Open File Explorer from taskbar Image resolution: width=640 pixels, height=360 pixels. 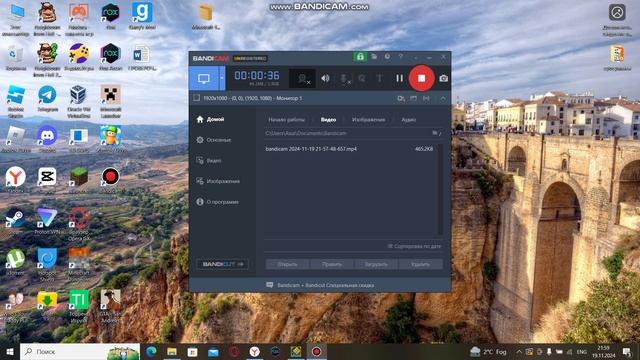[x=172, y=351]
